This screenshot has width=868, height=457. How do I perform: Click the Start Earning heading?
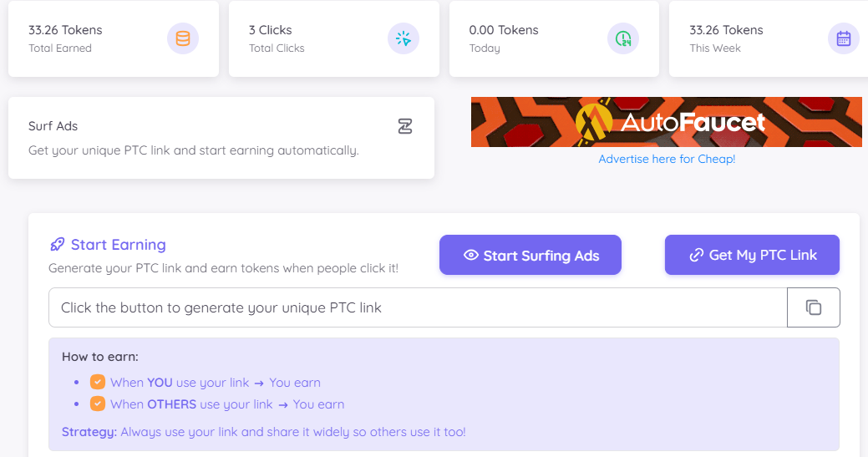(118, 245)
